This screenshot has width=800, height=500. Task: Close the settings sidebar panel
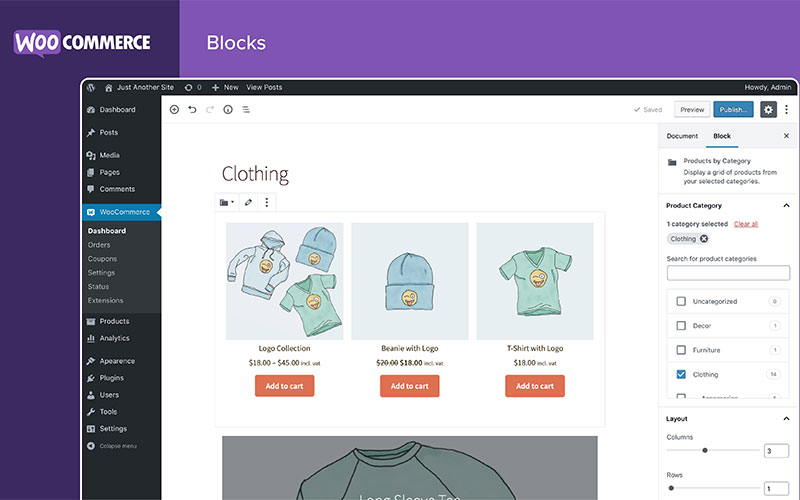[786, 136]
